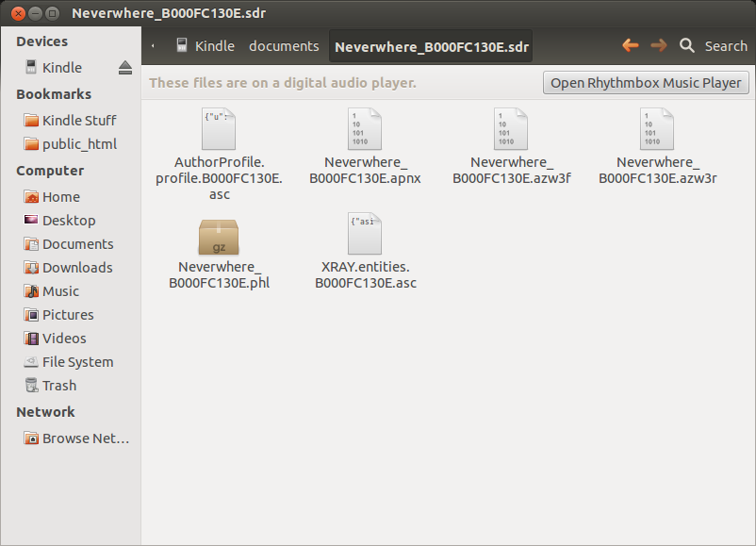Select Neverwhere_B000FC130E.apnx binary file icon
The width and height of the screenshot is (756, 546).
365,129
